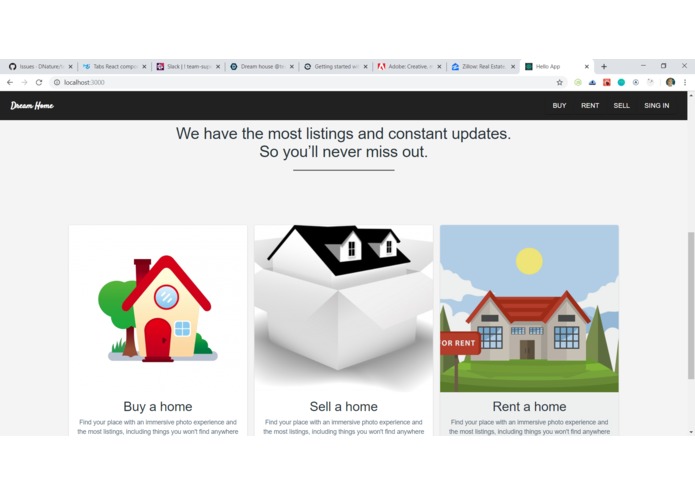Open the green circular extension icon
Screen dimensions: 695x494
pos(578,82)
